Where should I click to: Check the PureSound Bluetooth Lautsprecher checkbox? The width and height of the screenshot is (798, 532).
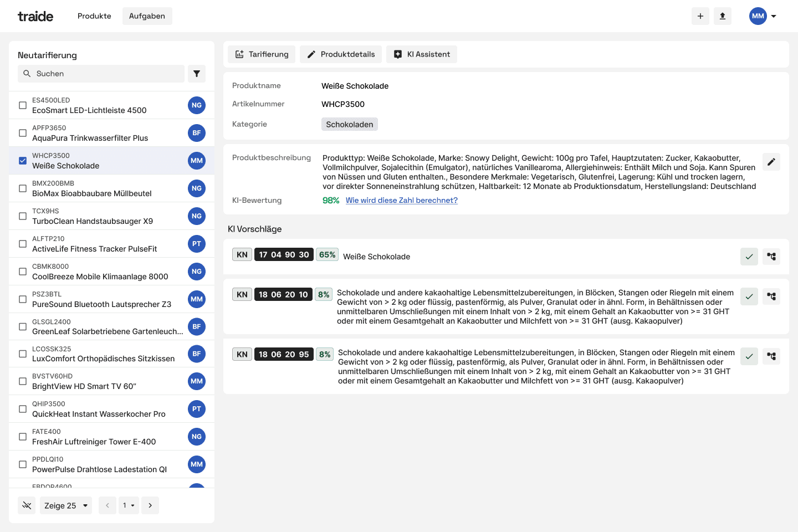(23, 299)
